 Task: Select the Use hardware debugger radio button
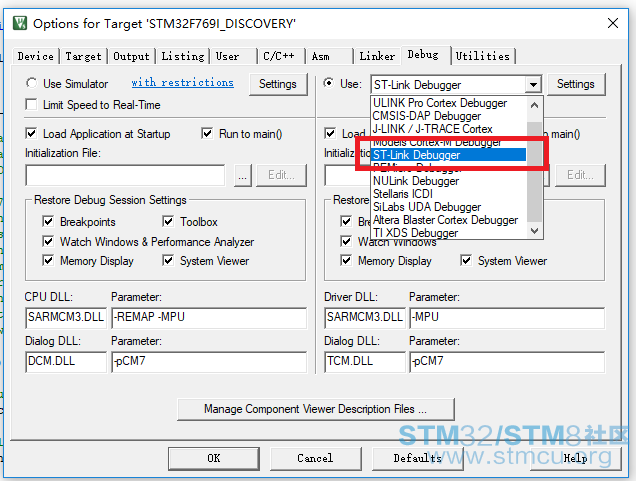329,83
